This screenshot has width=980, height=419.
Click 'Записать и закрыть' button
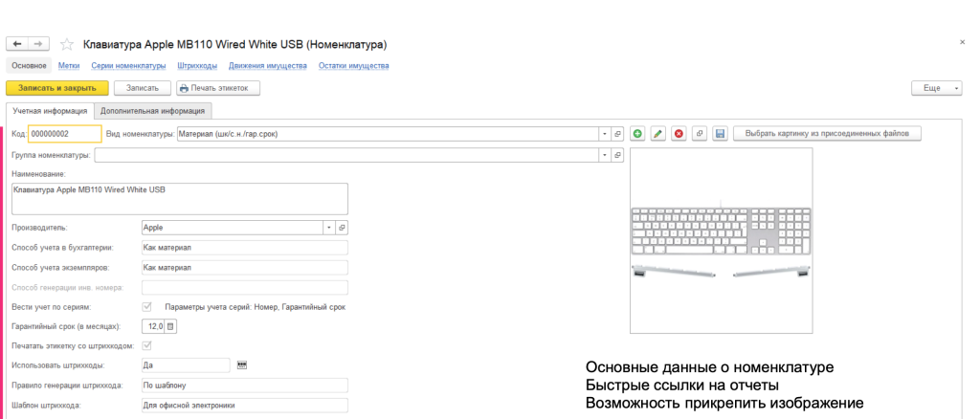tap(57, 88)
